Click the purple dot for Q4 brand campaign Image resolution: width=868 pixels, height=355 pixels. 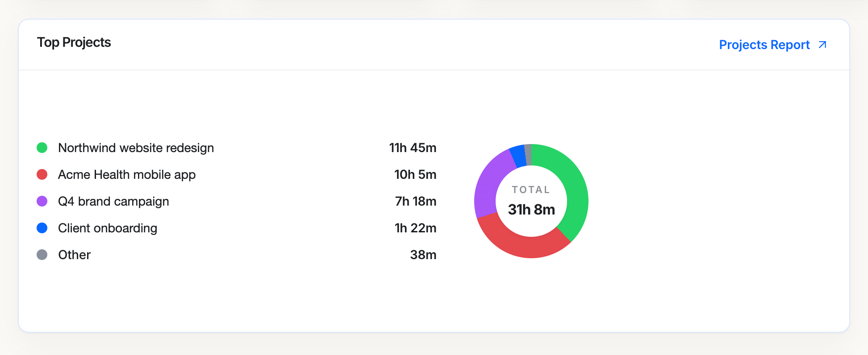(42, 201)
